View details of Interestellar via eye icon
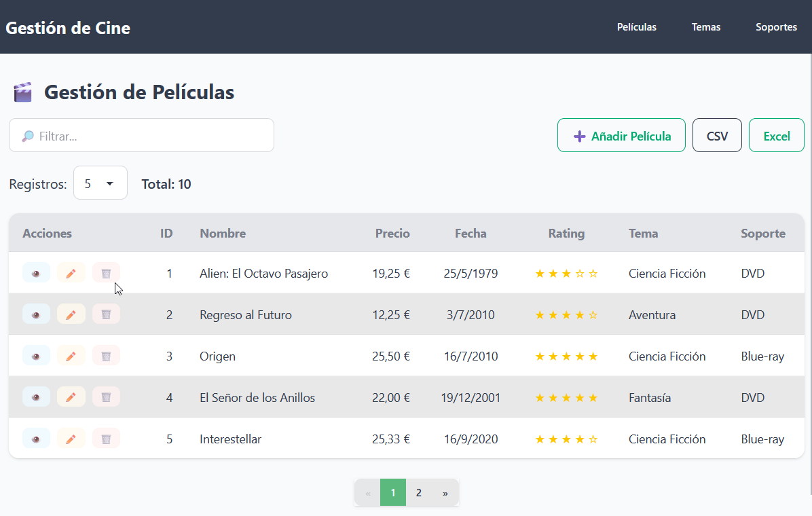812x516 pixels. [x=36, y=439]
